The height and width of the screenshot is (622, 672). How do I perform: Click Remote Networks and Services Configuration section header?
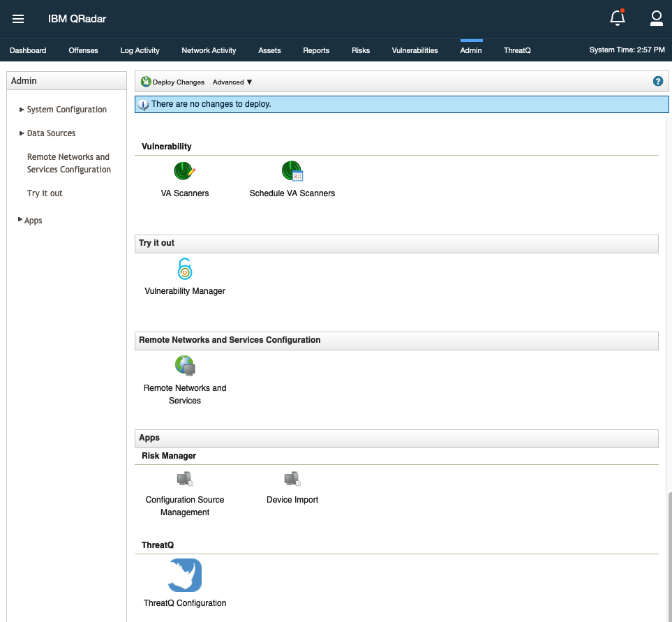396,341
